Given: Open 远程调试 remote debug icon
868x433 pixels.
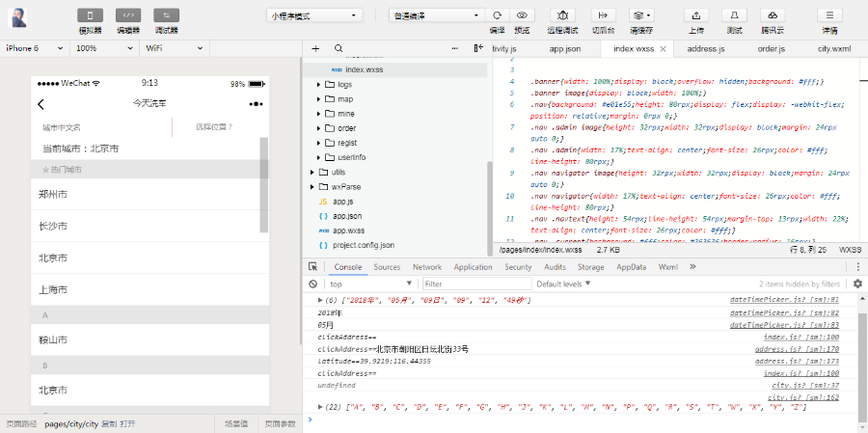Looking at the screenshot, I should pyautogui.click(x=563, y=15).
